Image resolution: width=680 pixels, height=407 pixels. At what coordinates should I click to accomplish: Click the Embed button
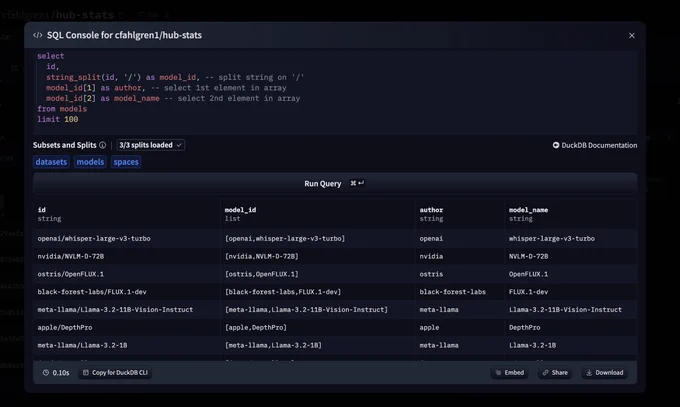[510, 372]
